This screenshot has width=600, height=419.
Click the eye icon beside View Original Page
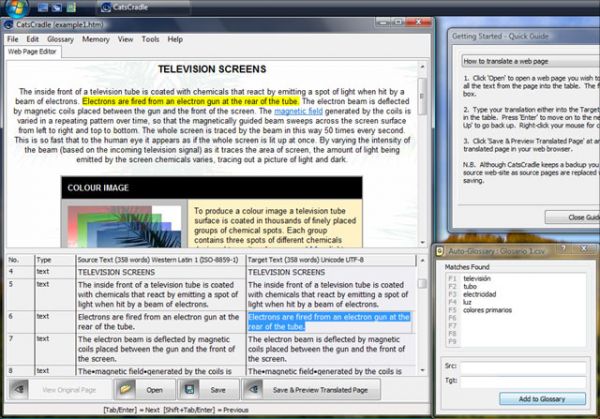pyautogui.click(x=19, y=389)
